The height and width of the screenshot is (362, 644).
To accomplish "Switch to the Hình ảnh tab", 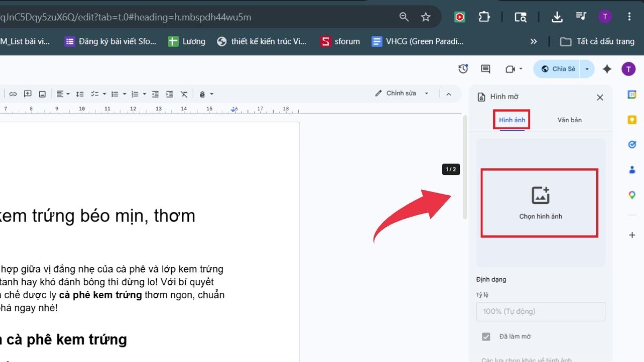I will [x=512, y=120].
